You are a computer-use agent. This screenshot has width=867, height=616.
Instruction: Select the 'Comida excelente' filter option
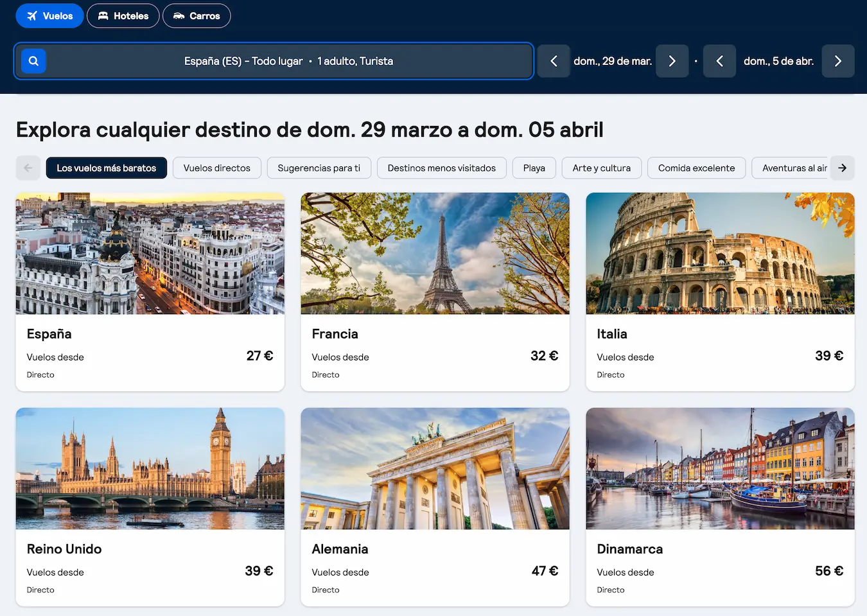[696, 168]
